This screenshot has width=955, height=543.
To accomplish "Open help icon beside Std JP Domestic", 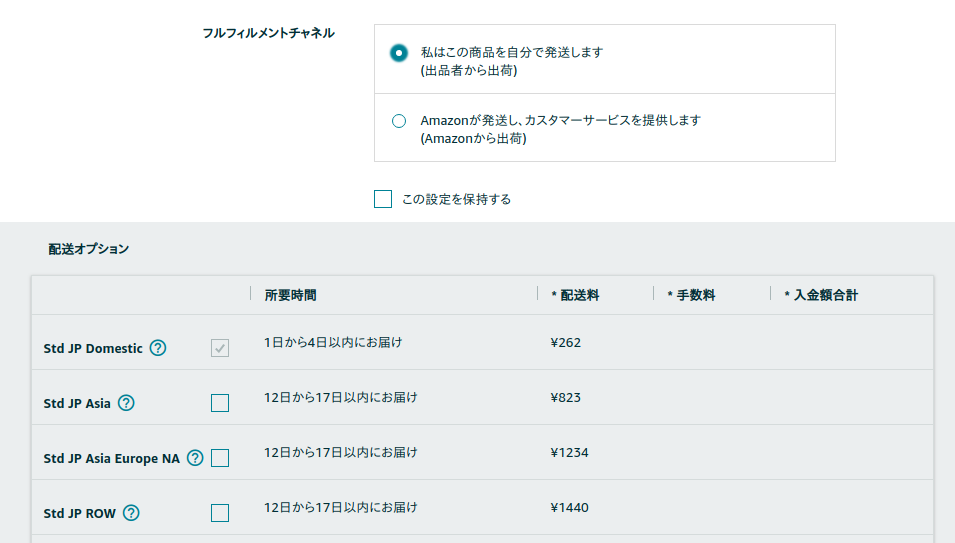I will 158,348.
